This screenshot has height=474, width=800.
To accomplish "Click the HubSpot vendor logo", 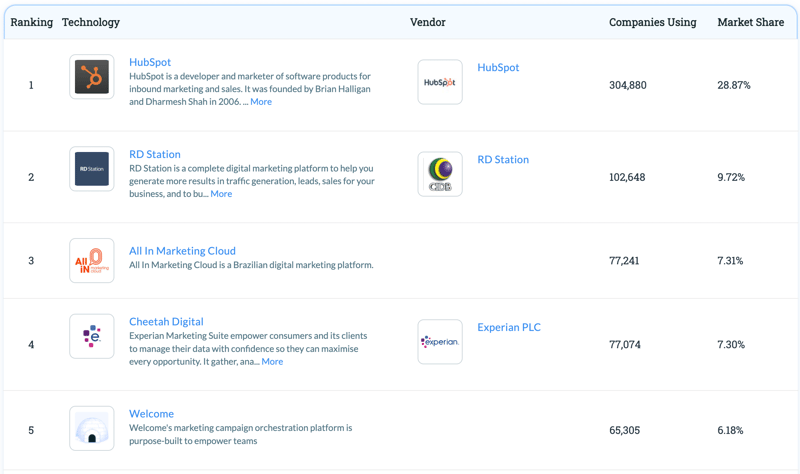I will 440,82.
